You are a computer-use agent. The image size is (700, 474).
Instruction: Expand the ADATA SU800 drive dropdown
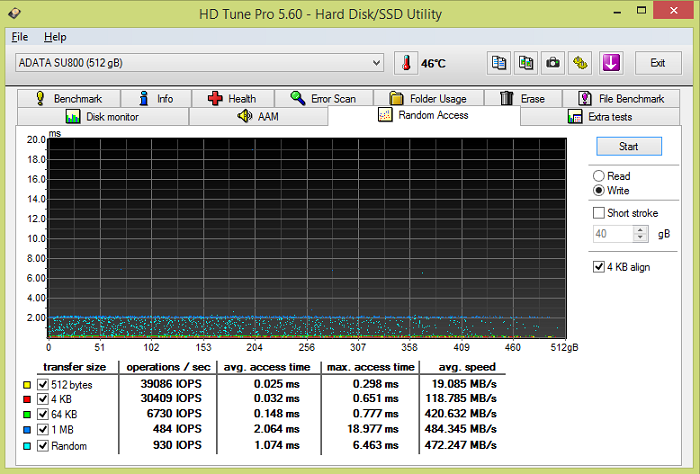[x=376, y=63]
